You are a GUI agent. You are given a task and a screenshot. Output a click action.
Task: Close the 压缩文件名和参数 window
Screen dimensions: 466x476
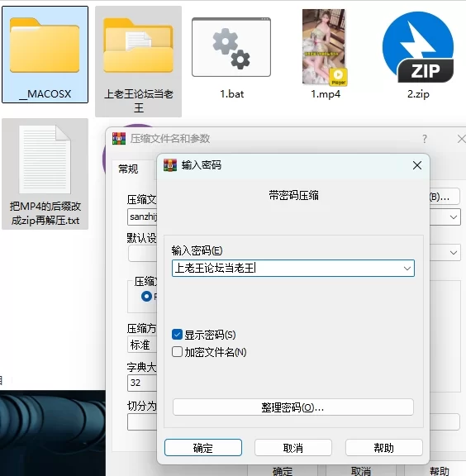tap(461, 139)
